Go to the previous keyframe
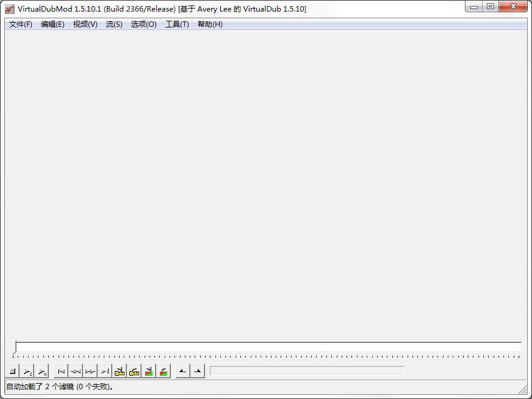This screenshot has height=399, width=532. (120, 370)
